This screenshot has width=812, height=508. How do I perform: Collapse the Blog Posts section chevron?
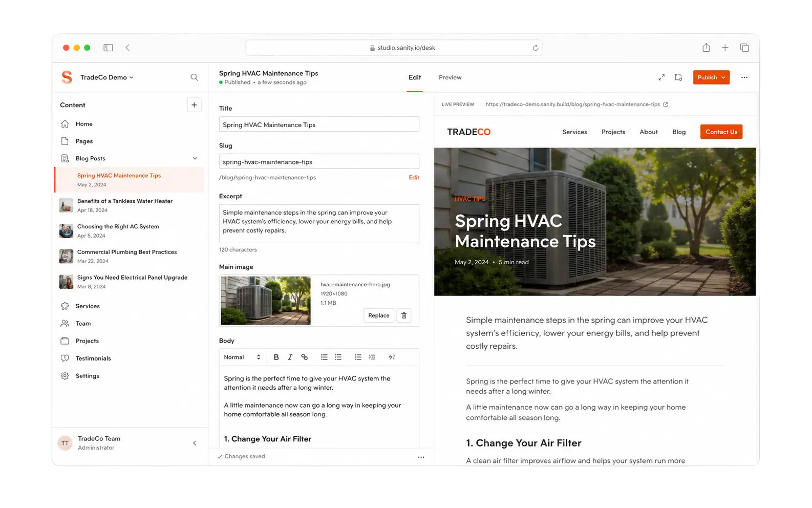195,158
